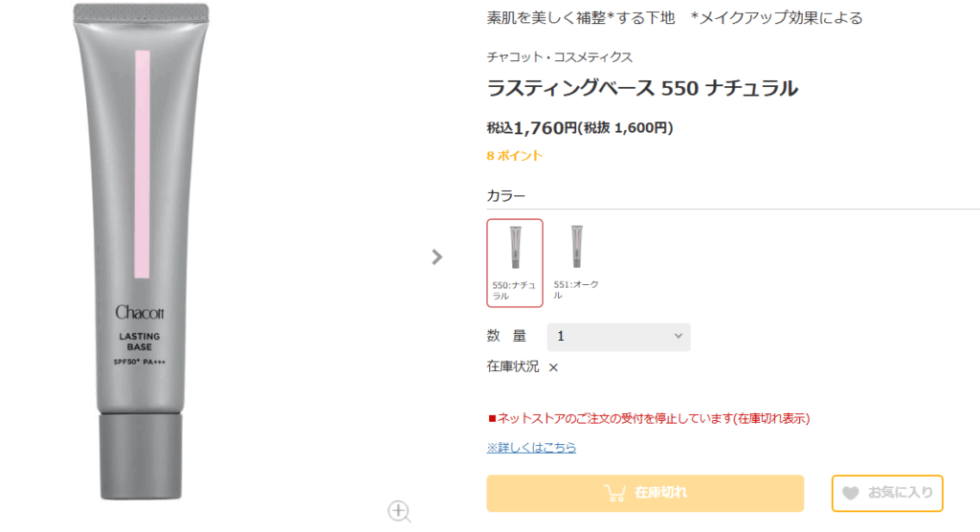
Task: Click the magnifier zoom icon below product image
Action: (x=399, y=511)
